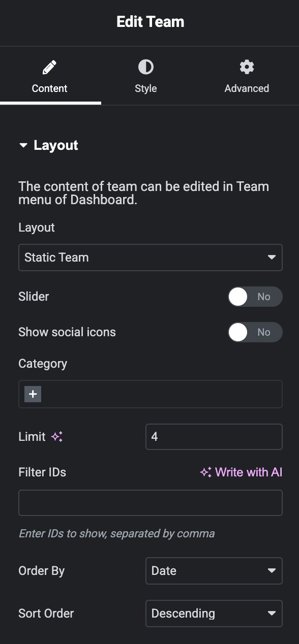Click the half-circle Style icon

(146, 67)
